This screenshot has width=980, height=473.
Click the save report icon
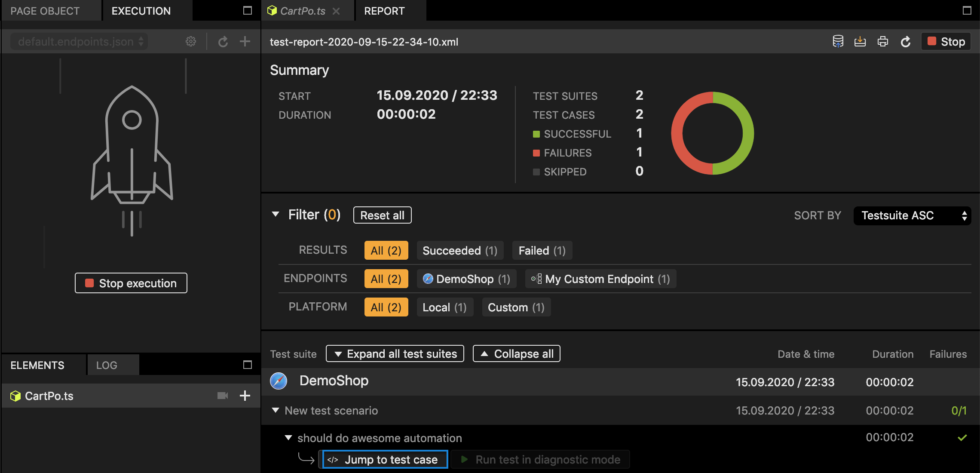tap(859, 42)
